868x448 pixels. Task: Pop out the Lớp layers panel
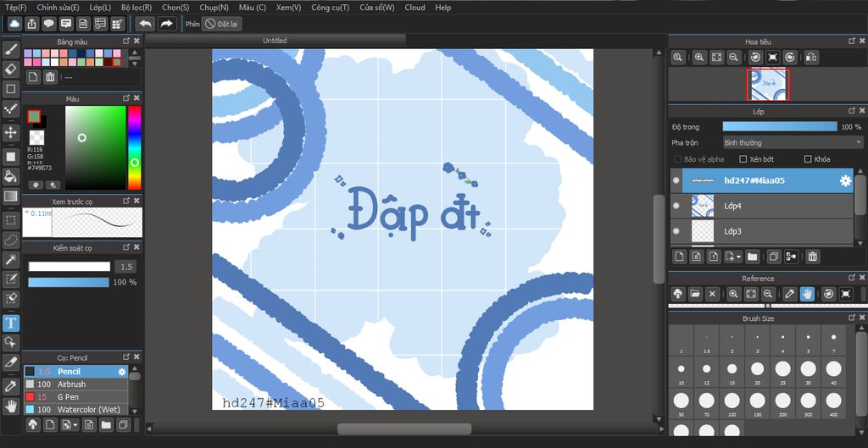point(851,111)
